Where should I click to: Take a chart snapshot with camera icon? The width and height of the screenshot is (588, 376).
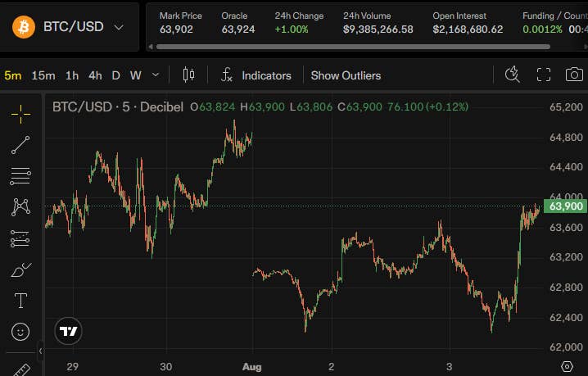tap(574, 75)
